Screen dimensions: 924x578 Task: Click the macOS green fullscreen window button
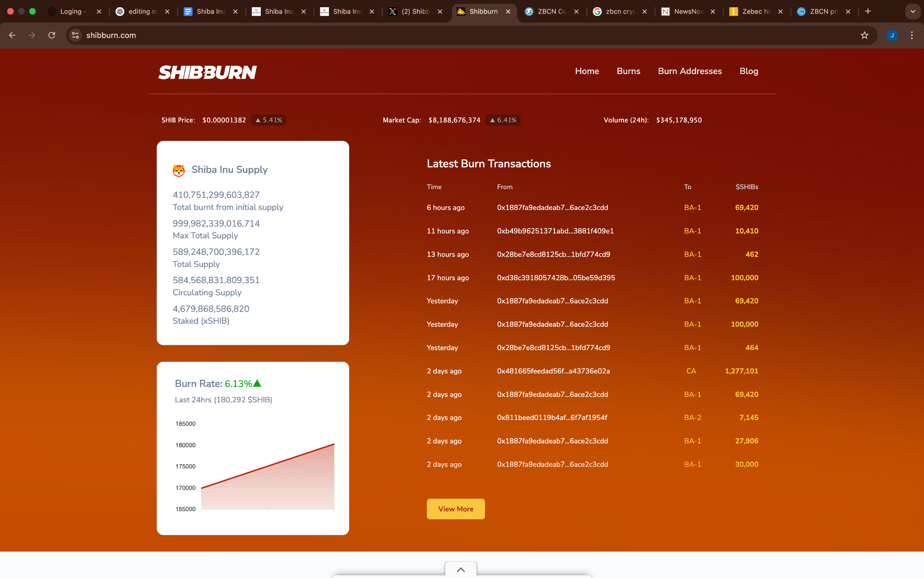click(32, 11)
